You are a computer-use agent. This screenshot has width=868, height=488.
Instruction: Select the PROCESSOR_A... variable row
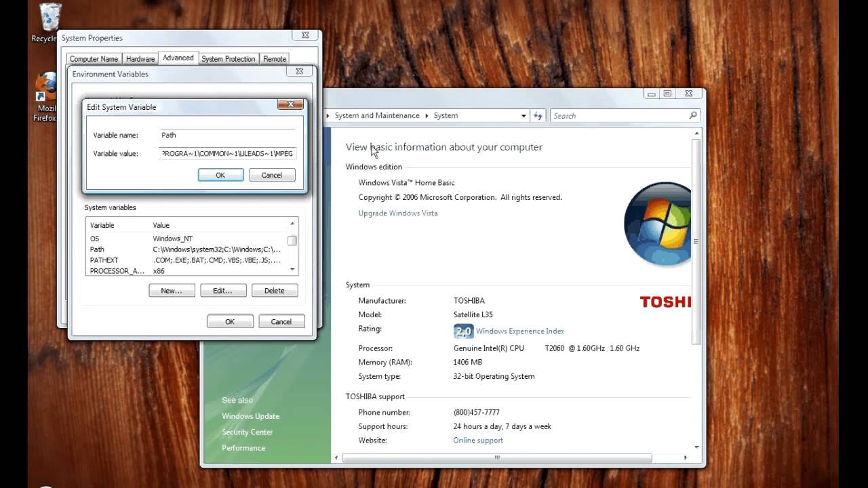[186, 271]
